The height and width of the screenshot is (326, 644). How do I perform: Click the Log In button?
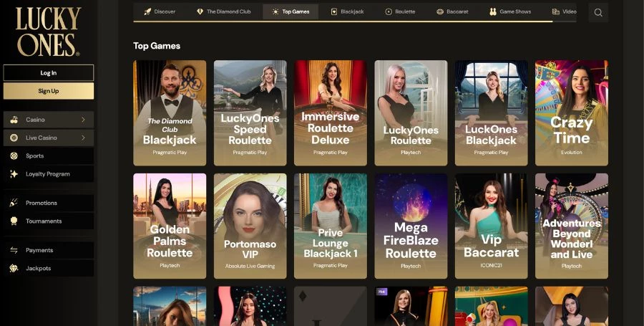pyautogui.click(x=49, y=73)
